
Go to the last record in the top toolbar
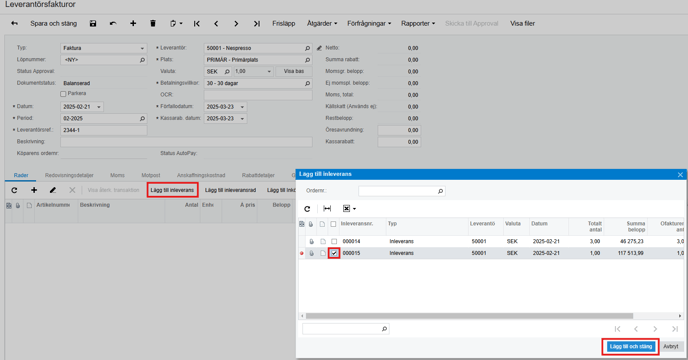coord(257,23)
